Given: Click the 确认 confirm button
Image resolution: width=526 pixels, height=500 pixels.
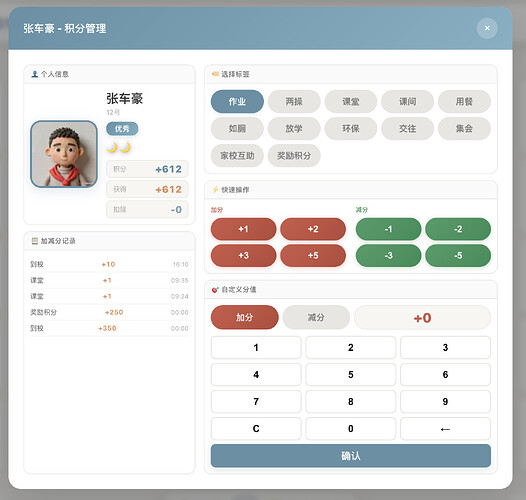Looking at the screenshot, I should pos(351,456).
